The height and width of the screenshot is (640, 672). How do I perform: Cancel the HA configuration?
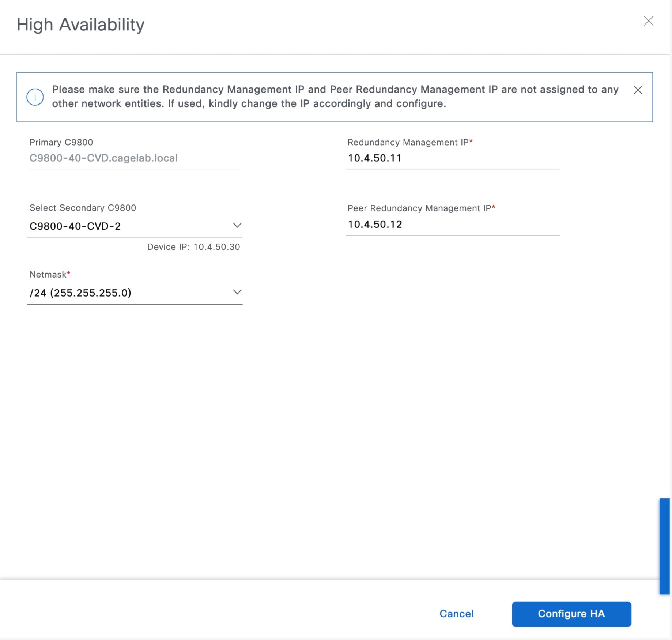[456, 614]
